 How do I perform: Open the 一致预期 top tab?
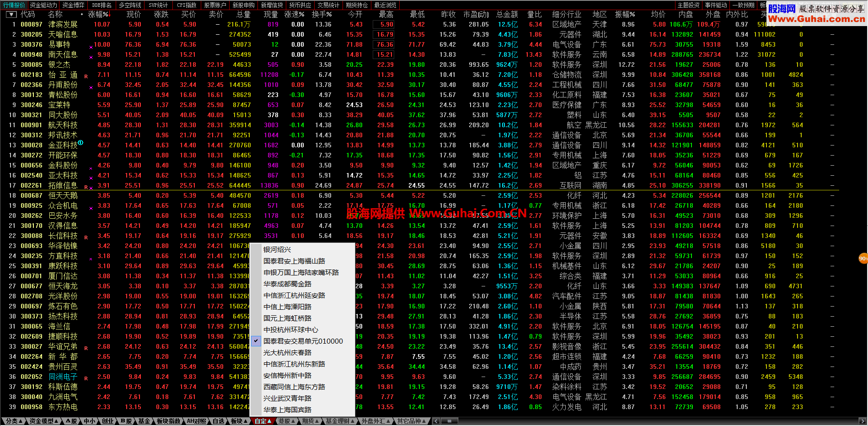click(743, 5)
